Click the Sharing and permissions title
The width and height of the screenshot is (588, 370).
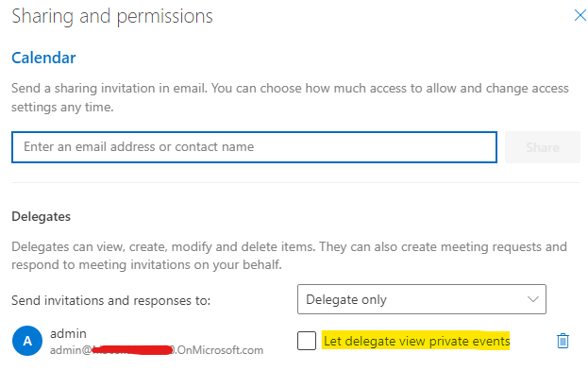tap(112, 16)
